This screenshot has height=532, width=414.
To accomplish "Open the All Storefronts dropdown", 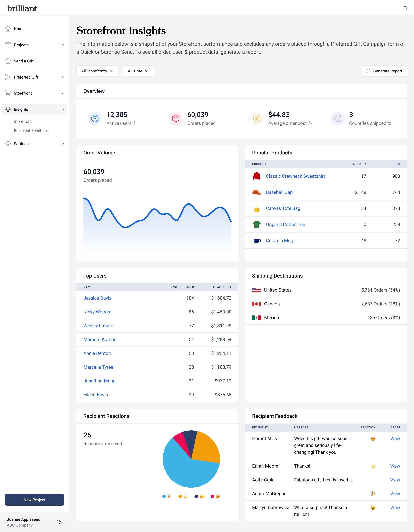I will (x=97, y=71).
